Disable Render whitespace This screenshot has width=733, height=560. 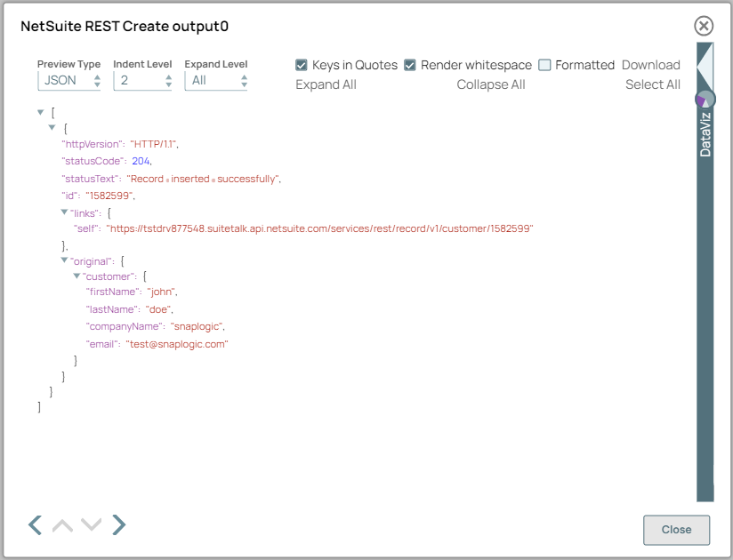[410, 65]
